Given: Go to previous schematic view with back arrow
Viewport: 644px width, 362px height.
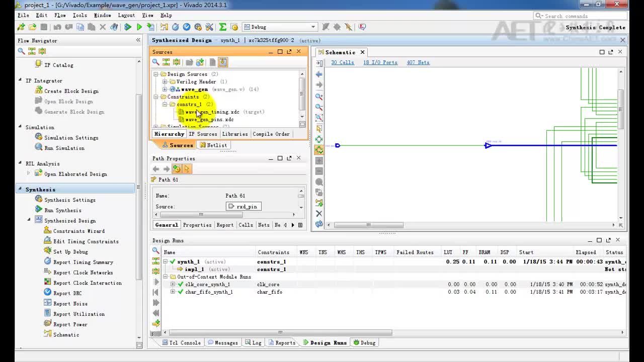Looking at the screenshot, I should 319,74.
